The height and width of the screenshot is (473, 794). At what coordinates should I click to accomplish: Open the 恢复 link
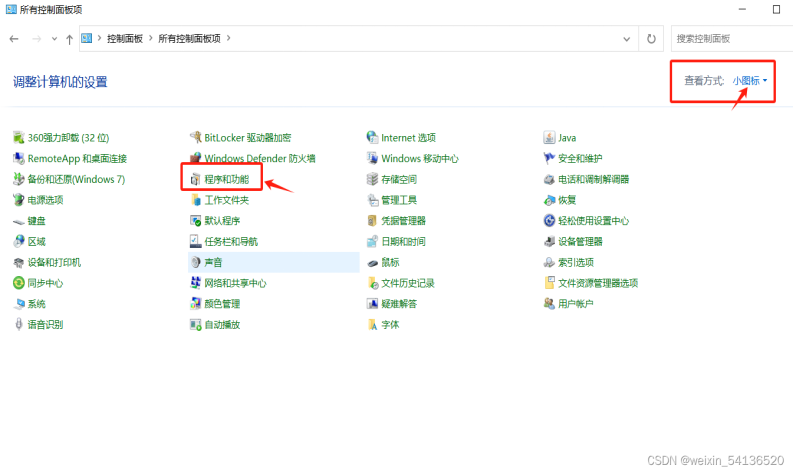click(x=567, y=200)
